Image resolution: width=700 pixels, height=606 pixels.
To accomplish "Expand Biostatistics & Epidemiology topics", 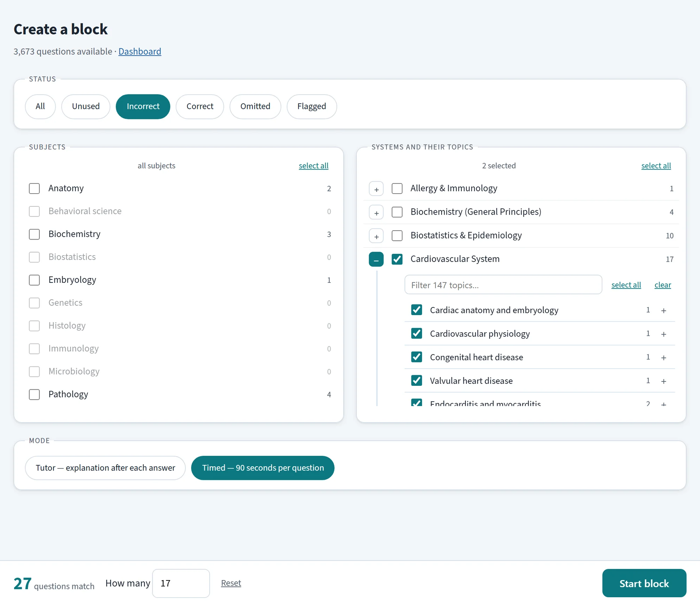I will pyautogui.click(x=376, y=236).
